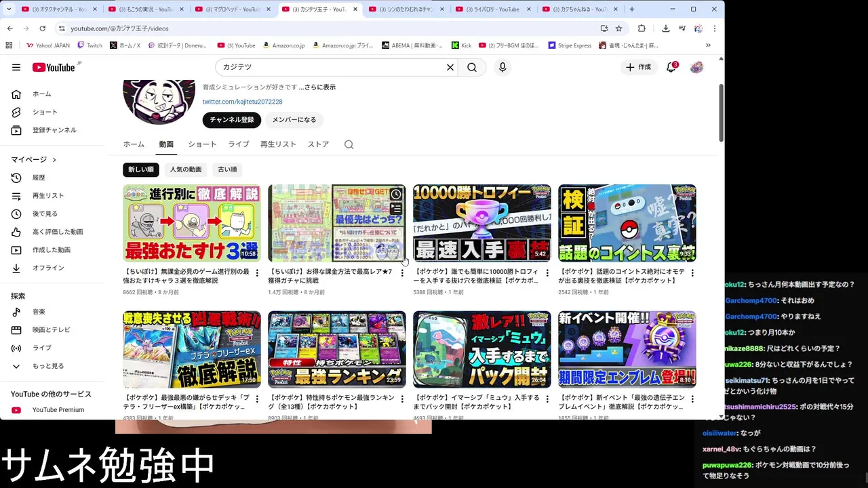
Task: Open ミュウ パック開封 video thumbnail
Action: 481,350
